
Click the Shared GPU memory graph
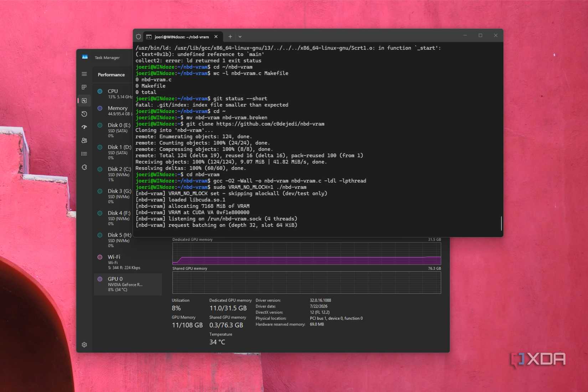[x=306, y=283]
